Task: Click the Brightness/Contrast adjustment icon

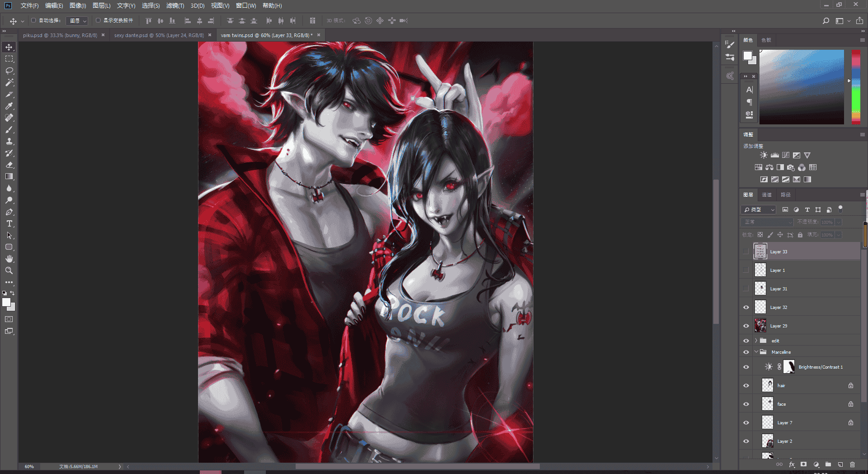Action: coord(764,155)
